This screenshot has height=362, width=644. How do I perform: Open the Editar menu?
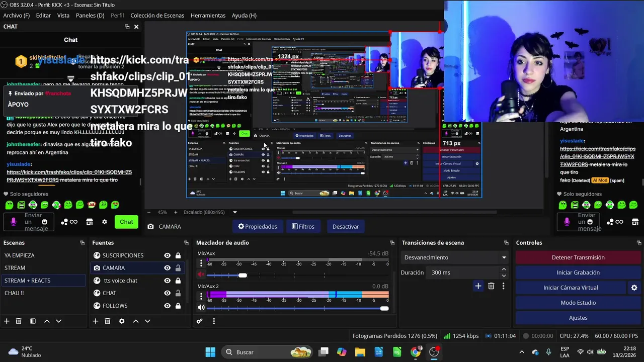(43, 16)
